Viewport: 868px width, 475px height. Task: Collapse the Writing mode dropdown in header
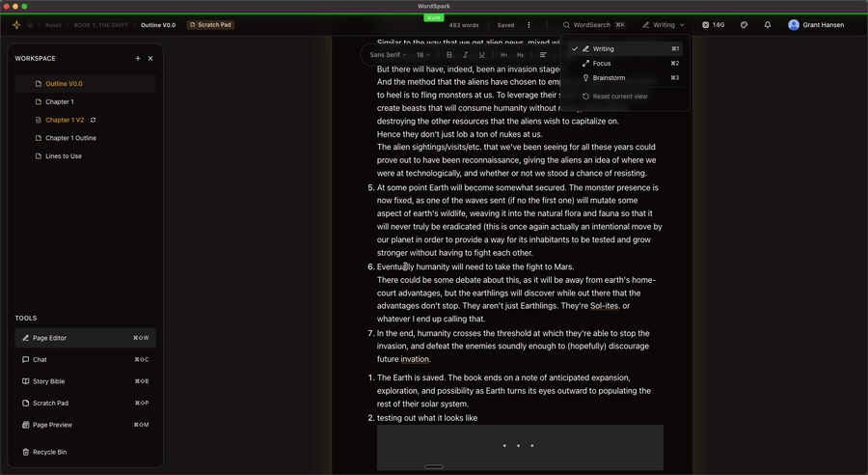coord(664,25)
